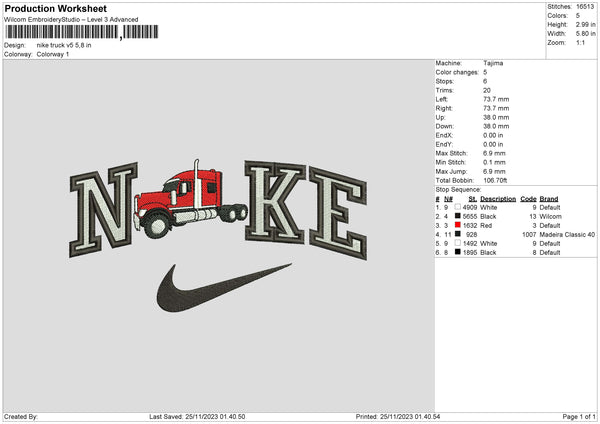Click the Stitches value 16513
The width and height of the screenshot is (600, 424).
point(585,7)
